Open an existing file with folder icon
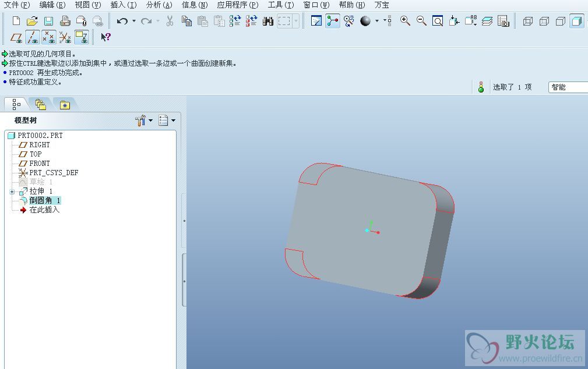This screenshot has width=588, height=369. pos(32,20)
